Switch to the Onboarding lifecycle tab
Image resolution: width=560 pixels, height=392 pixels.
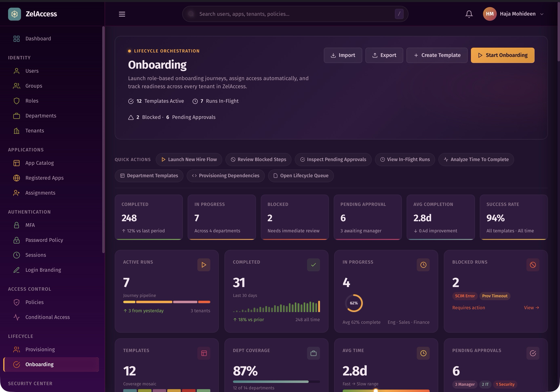pos(39,364)
